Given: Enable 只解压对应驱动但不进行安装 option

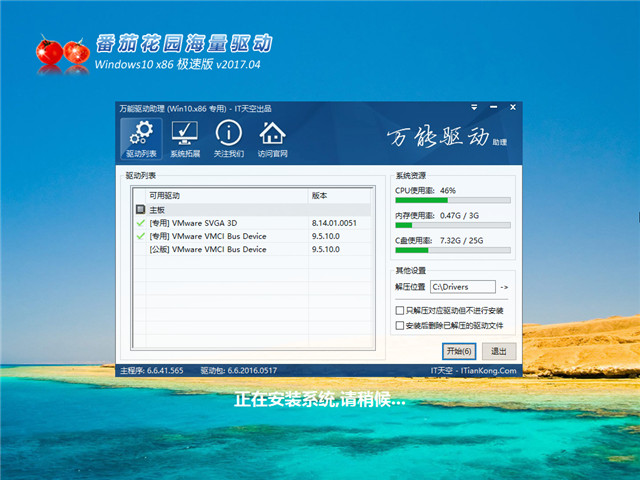Looking at the screenshot, I should pos(400,311).
